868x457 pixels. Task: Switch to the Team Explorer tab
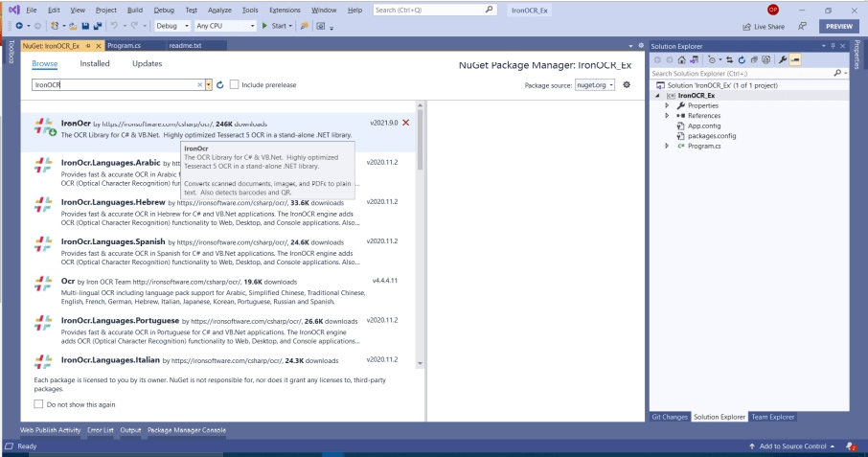point(773,417)
